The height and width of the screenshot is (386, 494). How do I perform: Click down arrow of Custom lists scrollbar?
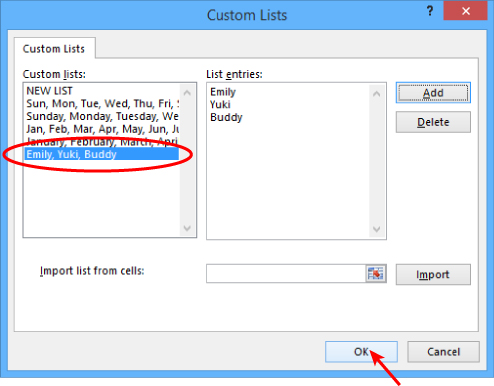point(187,228)
